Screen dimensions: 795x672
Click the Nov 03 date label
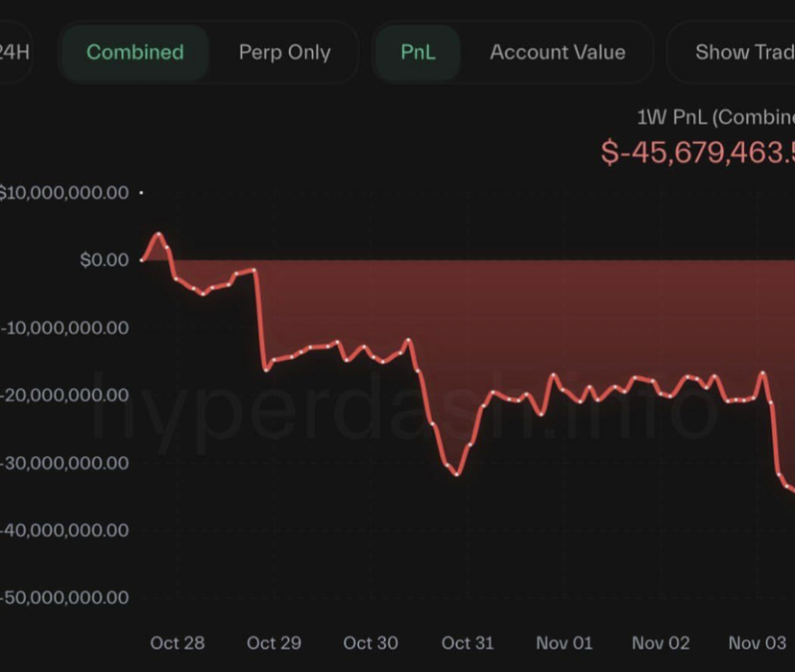(757, 642)
